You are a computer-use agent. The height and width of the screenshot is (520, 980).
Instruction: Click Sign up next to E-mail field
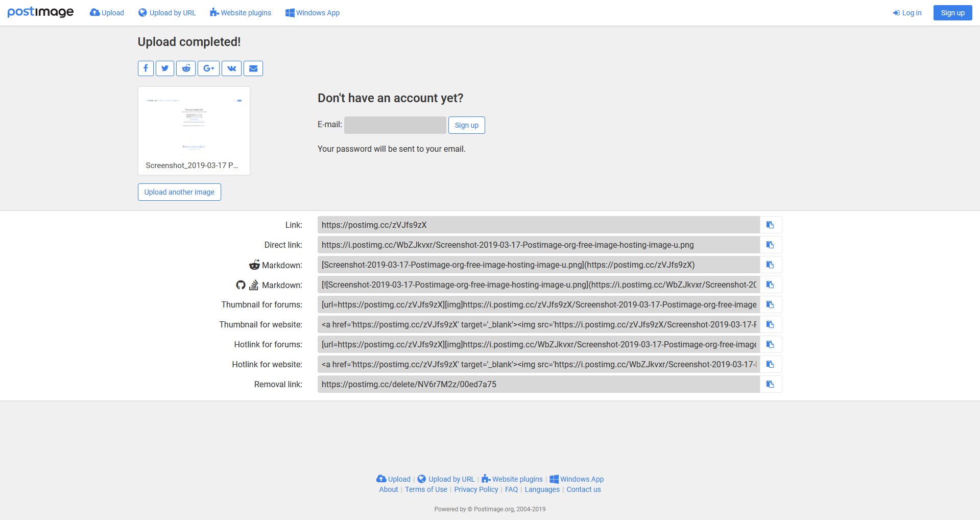coord(467,125)
